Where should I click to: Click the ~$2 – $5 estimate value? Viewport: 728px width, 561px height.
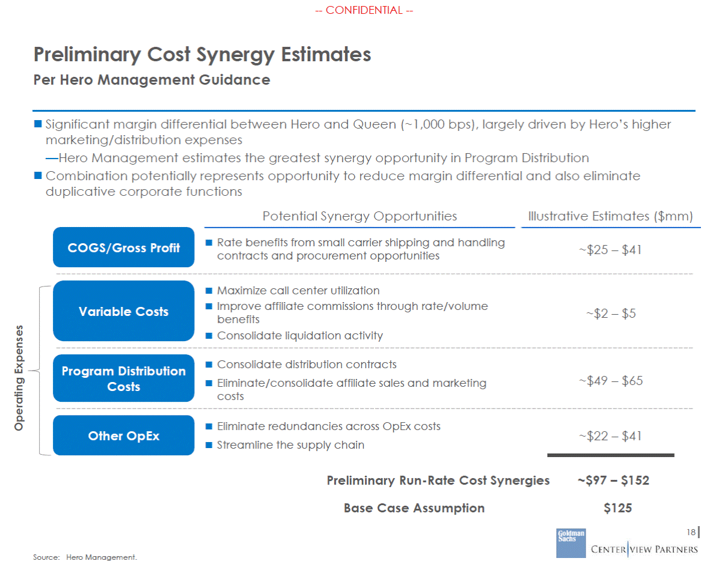coord(610,314)
